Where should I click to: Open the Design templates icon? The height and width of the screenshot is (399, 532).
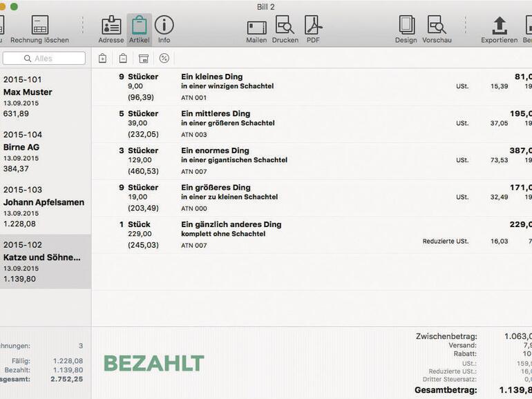(406, 25)
